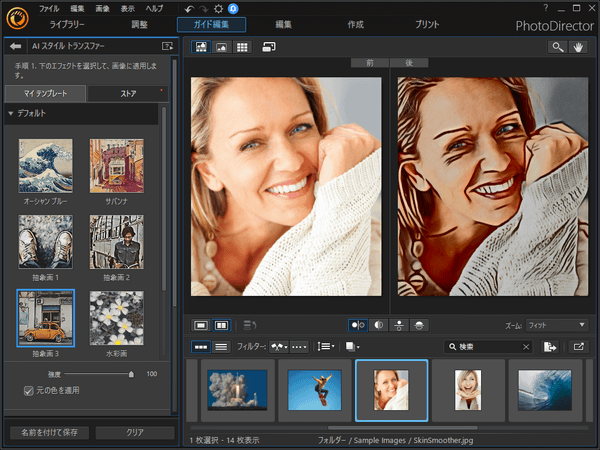
Task: Switch to the プリント module tab
Action: (427, 24)
